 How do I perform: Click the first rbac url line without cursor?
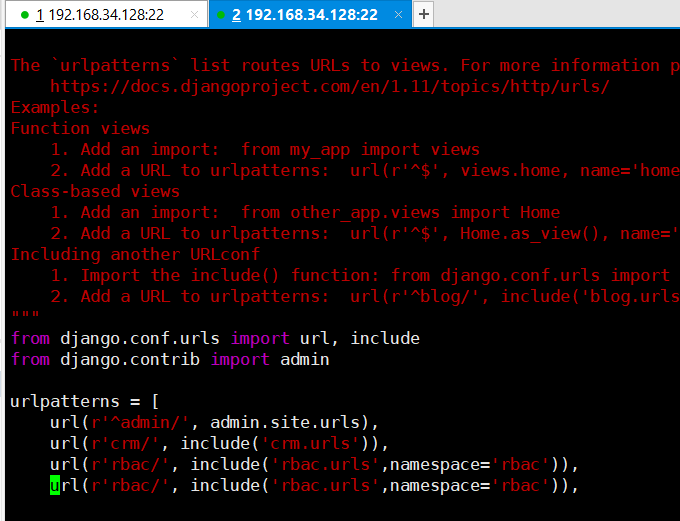click(315, 465)
